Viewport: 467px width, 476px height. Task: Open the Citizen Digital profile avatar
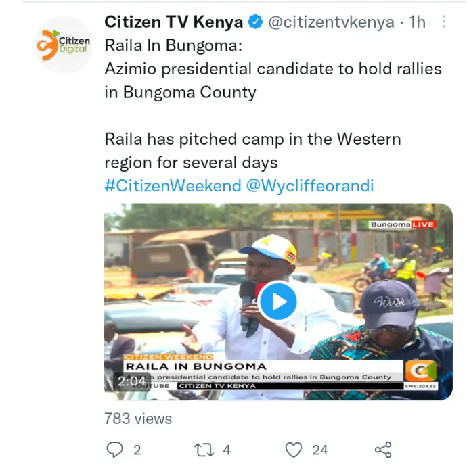click(64, 45)
